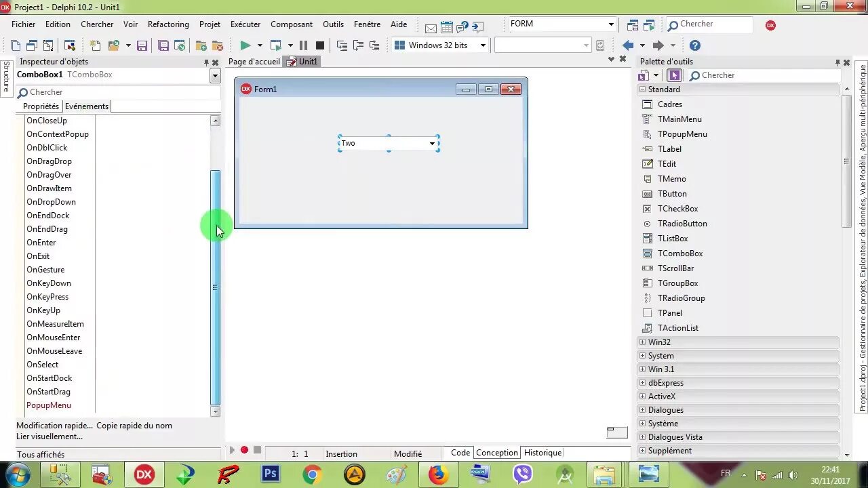Open the Refactoring menu
The height and width of the screenshot is (488, 868).
click(168, 24)
